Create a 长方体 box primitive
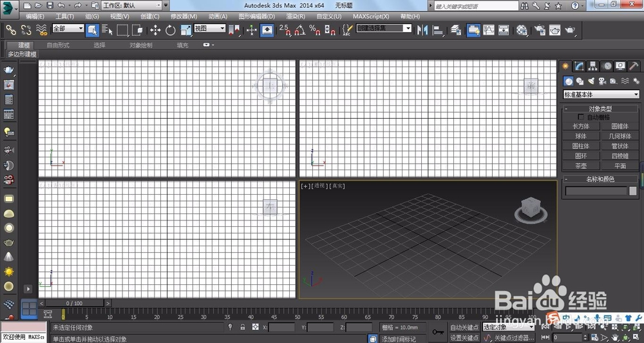Viewport: 644px width, 343px height. tap(581, 126)
